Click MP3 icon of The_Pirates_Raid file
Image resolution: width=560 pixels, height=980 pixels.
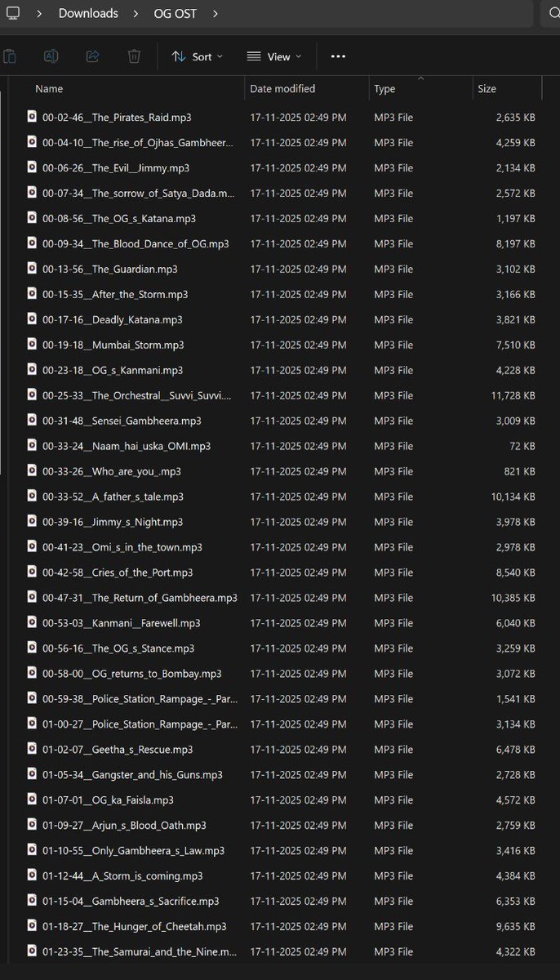point(32,117)
